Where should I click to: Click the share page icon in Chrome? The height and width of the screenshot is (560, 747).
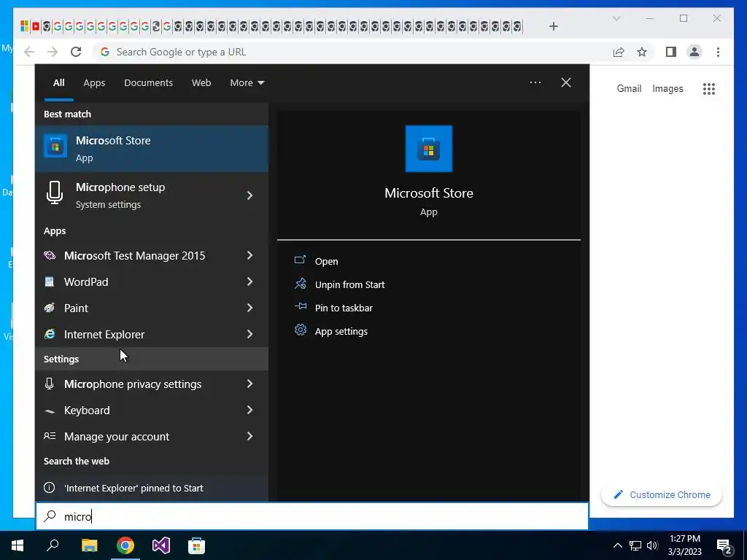click(619, 52)
